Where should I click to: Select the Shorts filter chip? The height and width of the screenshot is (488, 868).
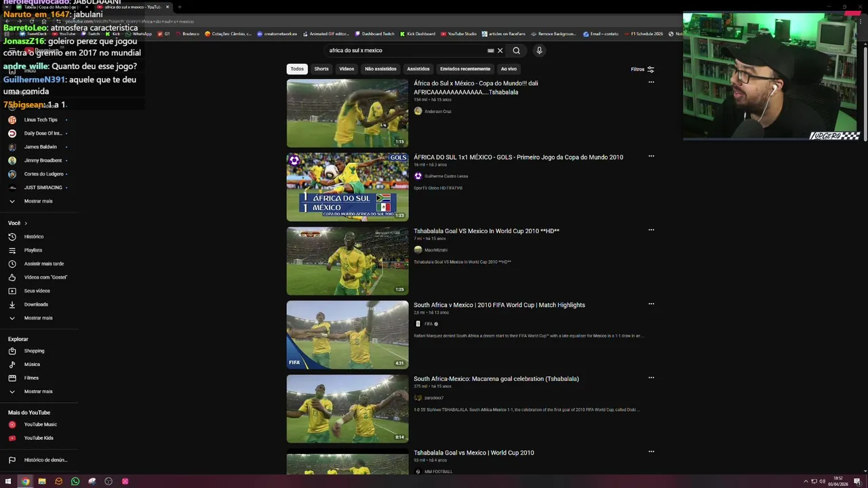click(321, 68)
